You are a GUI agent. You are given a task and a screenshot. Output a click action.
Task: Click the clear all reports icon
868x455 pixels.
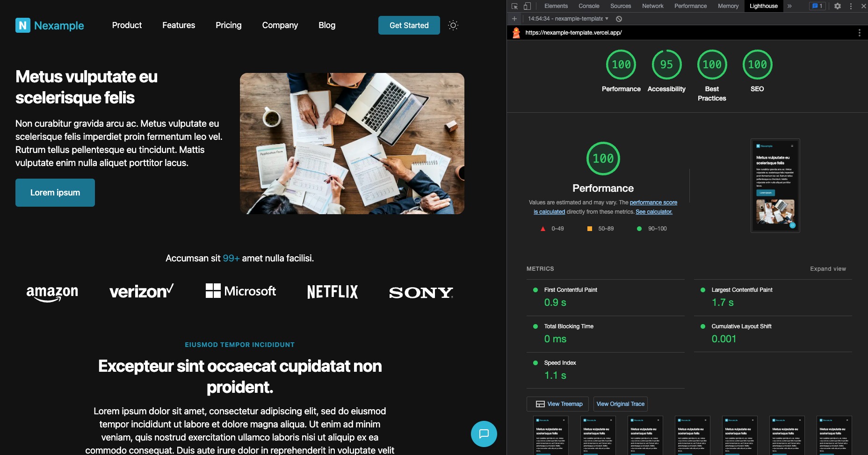click(619, 19)
